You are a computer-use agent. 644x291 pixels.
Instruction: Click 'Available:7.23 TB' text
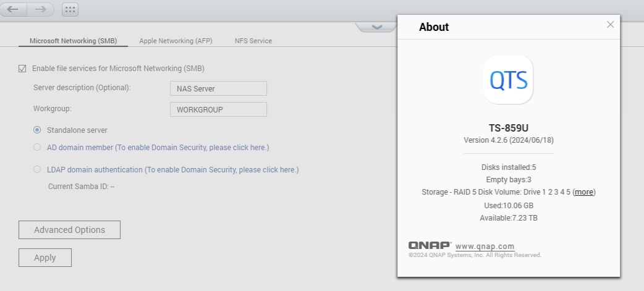pyautogui.click(x=509, y=218)
